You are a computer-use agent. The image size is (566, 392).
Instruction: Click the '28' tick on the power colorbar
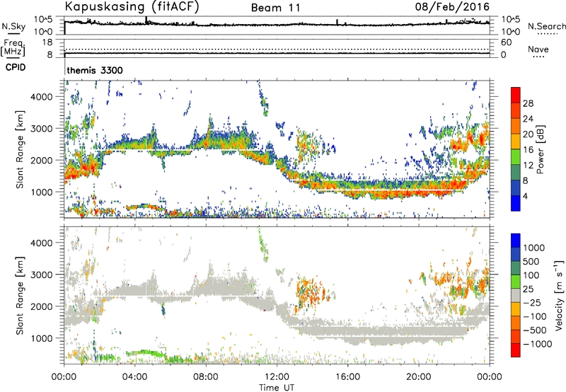(x=528, y=103)
